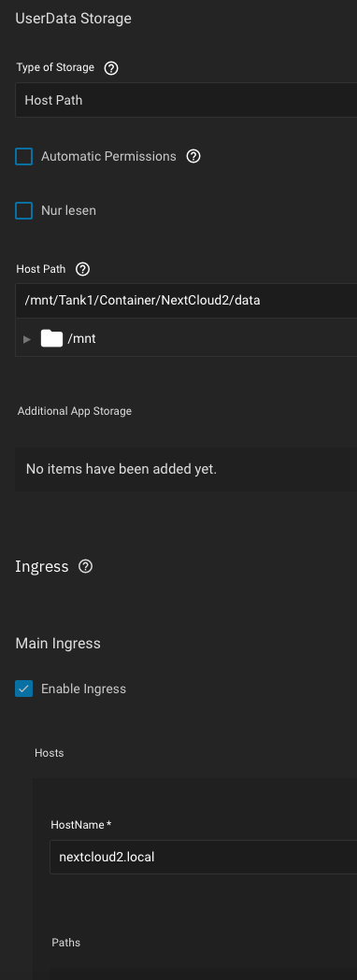Click the Host Path help icon
This screenshot has width=357, height=980.
[82, 269]
